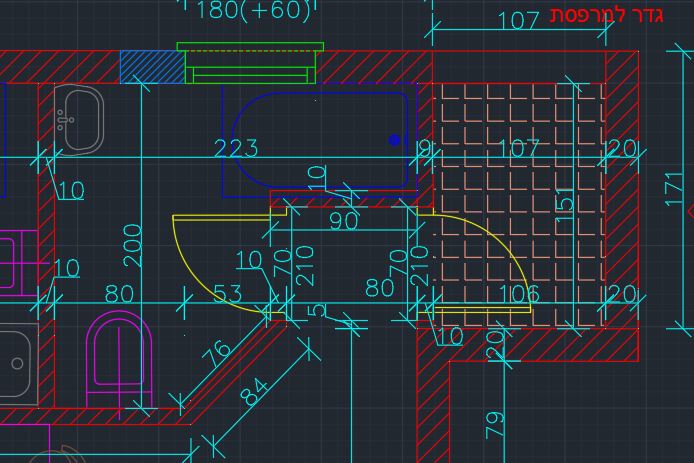Select the 80 dimension above the toilet
Viewport: 694px width, 463px height.
tap(119, 293)
